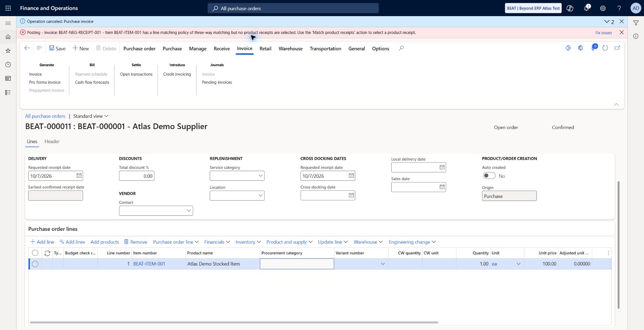Screen dimensions: 644x330
Task: Select all lines via header circle
Action: click(x=35, y=253)
